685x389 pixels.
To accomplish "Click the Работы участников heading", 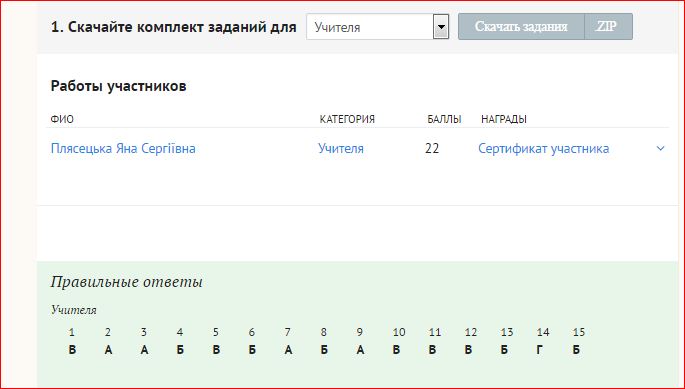I will coord(118,86).
